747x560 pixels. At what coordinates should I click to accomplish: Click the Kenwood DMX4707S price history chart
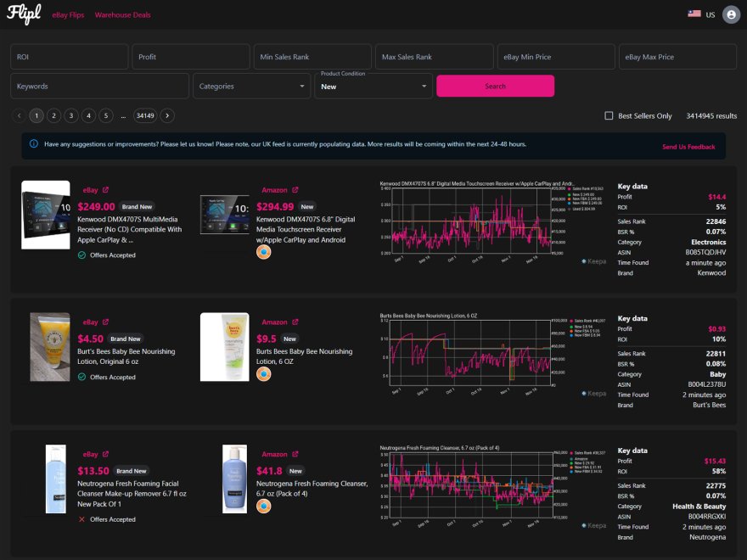click(x=491, y=222)
